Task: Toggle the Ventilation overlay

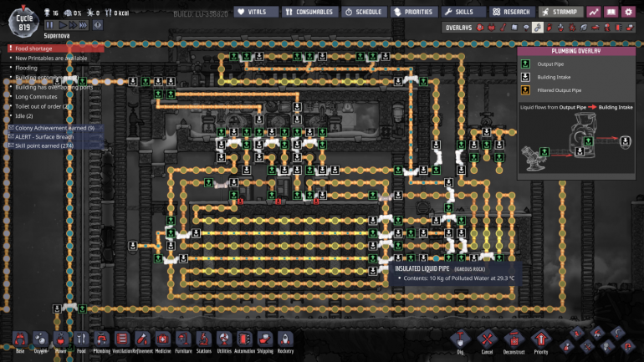Action: (x=549, y=28)
